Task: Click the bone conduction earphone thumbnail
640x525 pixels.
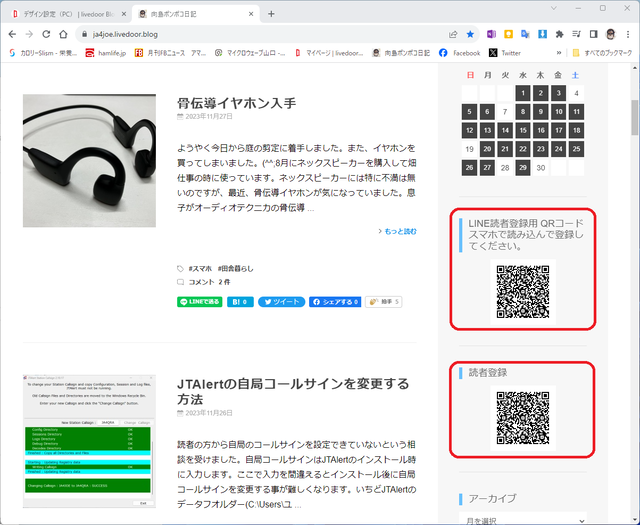Action: pos(89,160)
